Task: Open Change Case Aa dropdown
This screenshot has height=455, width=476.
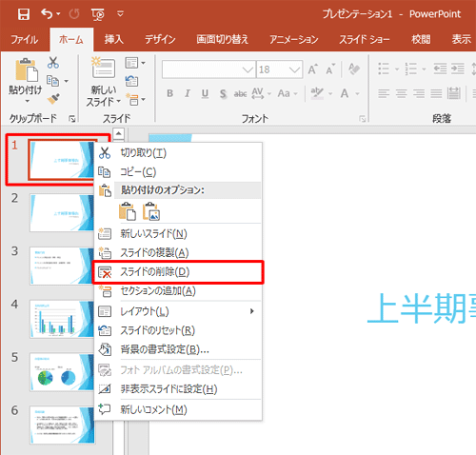Action: [x=288, y=93]
